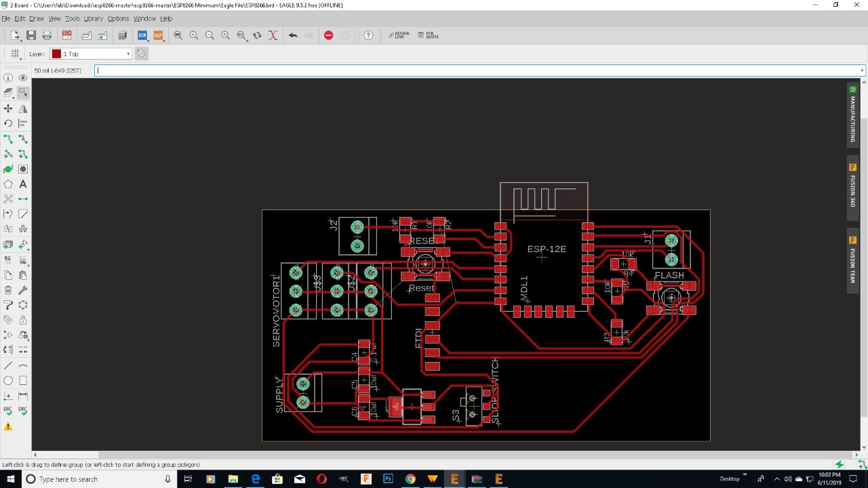Open the layer Display settings tool

[x=8, y=93]
